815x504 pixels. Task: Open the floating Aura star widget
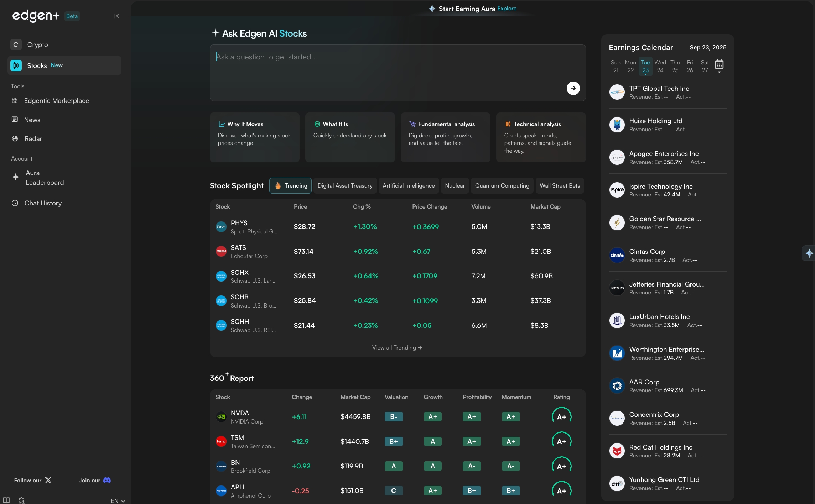809,253
